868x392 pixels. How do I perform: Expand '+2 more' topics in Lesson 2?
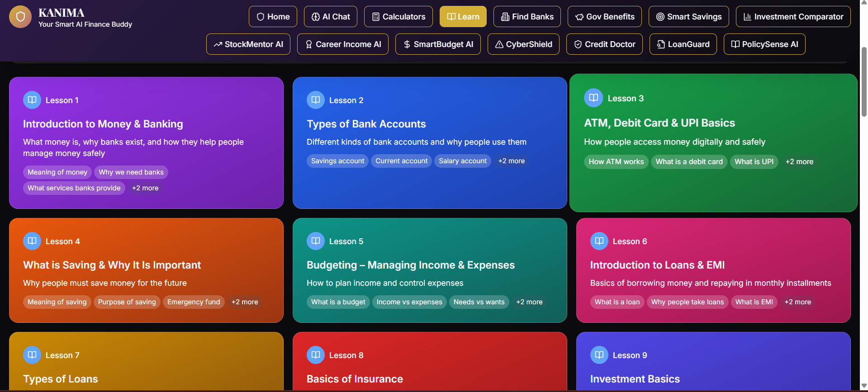click(x=512, y=161)
